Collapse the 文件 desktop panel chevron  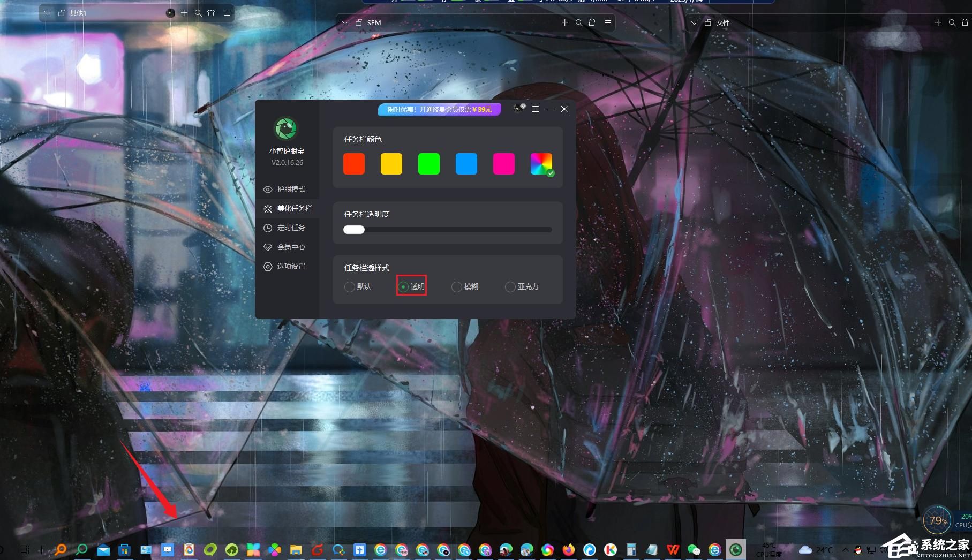pyautogui.click(x=695, y=22)
